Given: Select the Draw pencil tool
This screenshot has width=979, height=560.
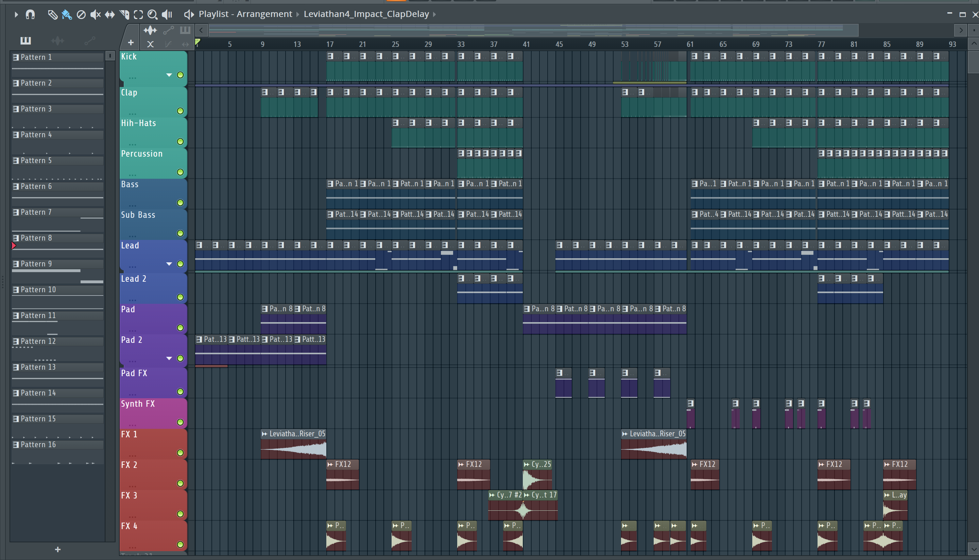Looking at the screenshot, I should pos(52,15).
